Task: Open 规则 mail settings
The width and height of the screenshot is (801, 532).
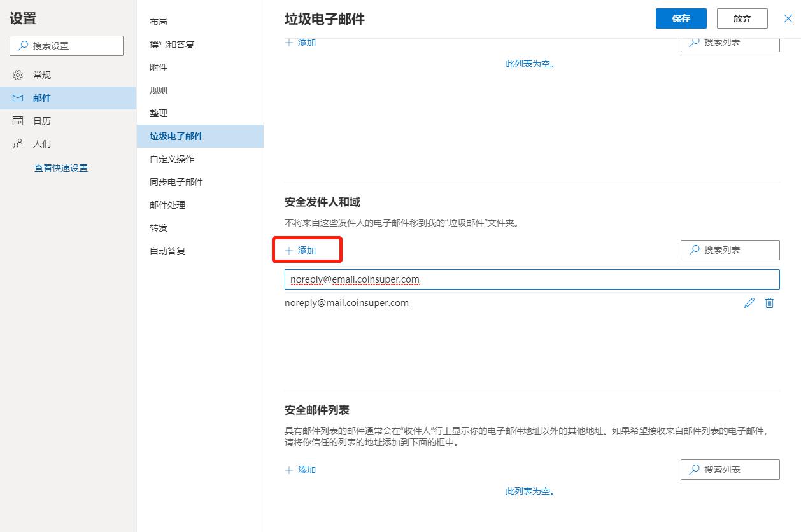Action: pyautogui.click(x=200, y=90)
